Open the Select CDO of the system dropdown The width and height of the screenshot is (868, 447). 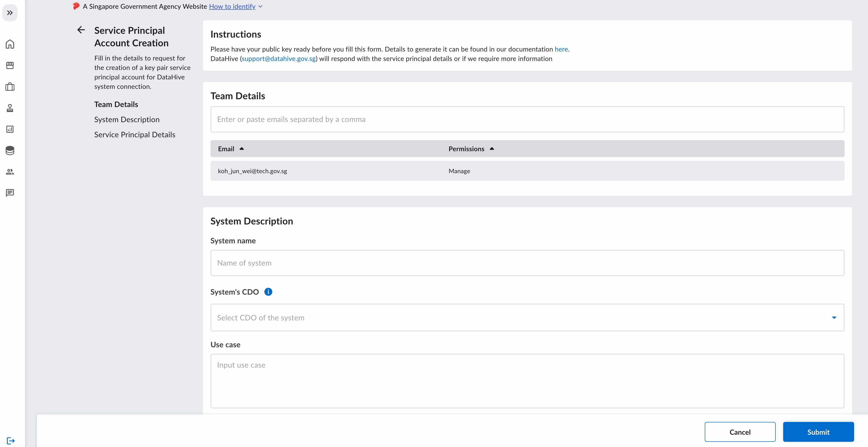tap(527, 318)
